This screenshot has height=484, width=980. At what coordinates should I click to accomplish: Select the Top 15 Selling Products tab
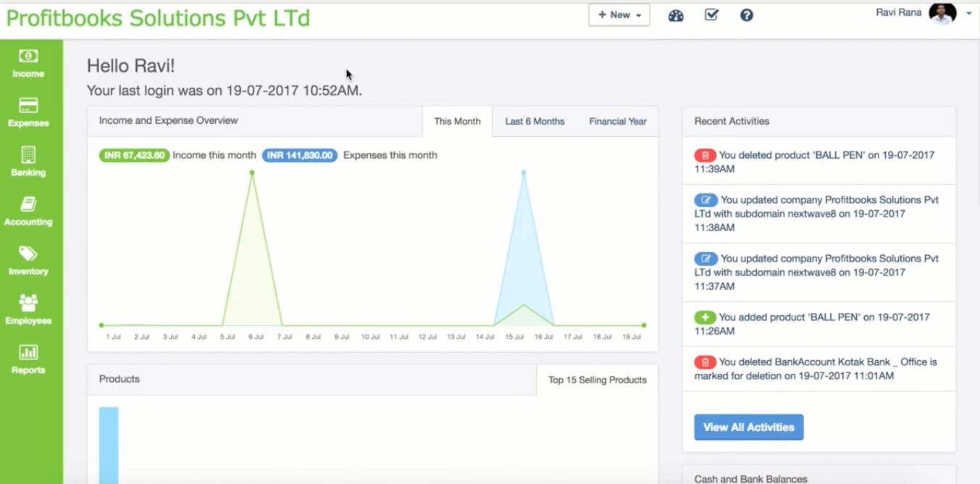(597, 380)
